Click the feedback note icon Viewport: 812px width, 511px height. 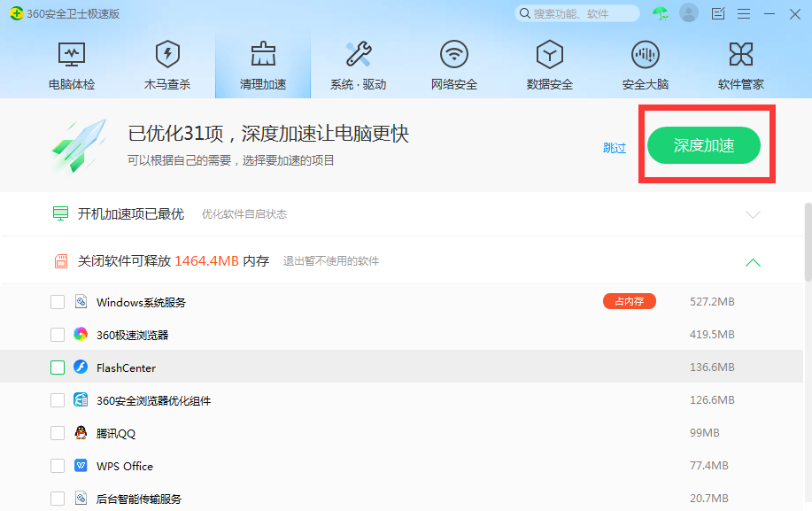coord(718,13)
